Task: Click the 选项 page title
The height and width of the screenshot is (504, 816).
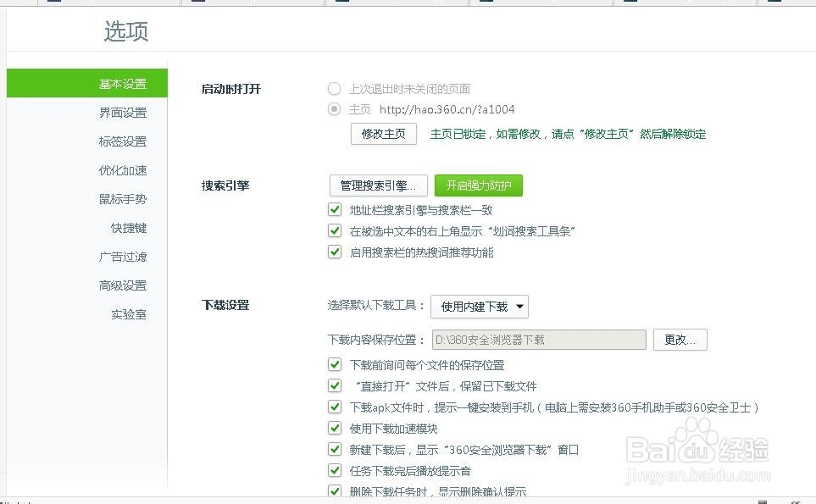Action: click(126, 30)
